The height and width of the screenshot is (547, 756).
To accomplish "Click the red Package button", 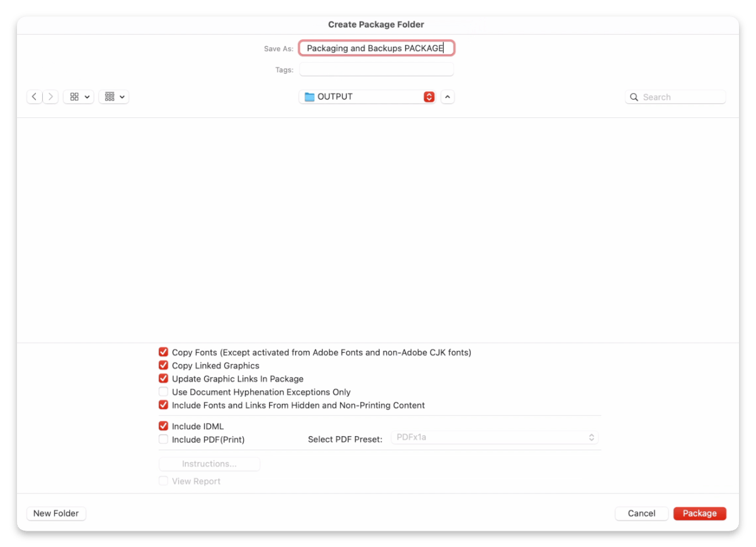I will [700, 514].
